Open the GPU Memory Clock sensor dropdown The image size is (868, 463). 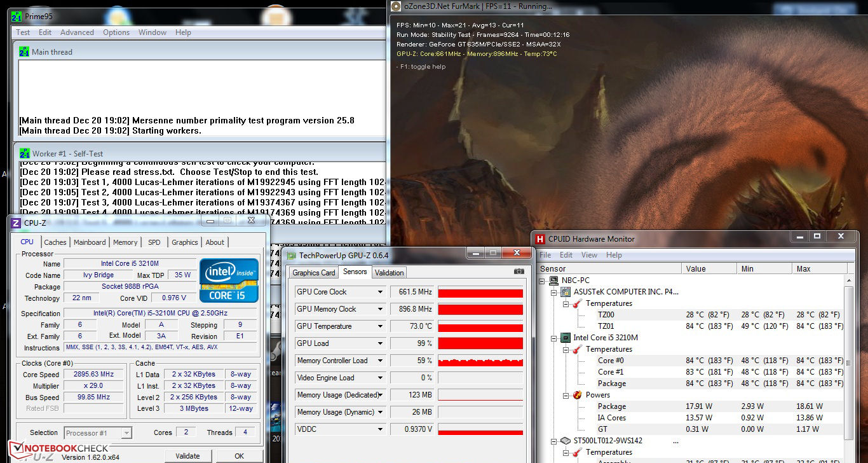point(381,309)
